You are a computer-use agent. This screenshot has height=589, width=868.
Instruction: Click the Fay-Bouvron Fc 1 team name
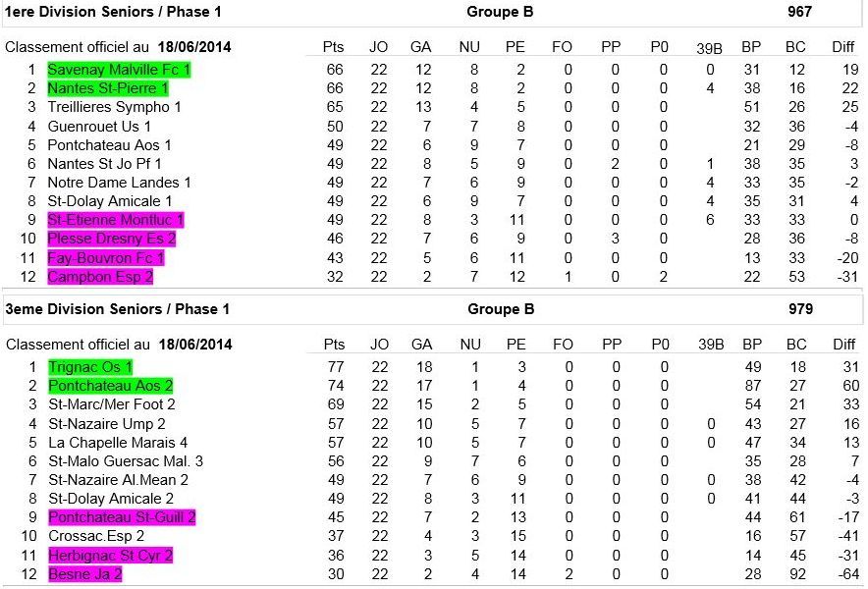click(x=106, y=258)
